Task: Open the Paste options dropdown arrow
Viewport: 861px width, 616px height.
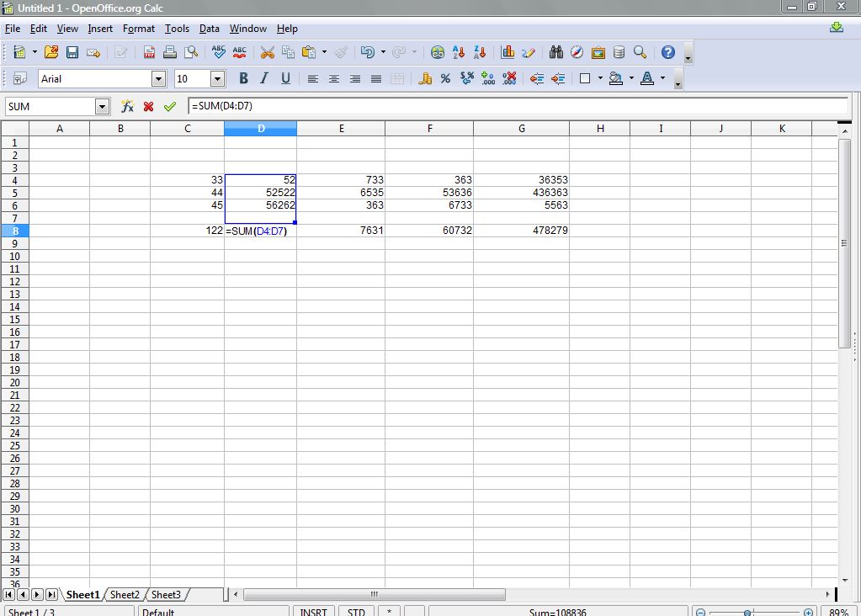Action: 324,52
